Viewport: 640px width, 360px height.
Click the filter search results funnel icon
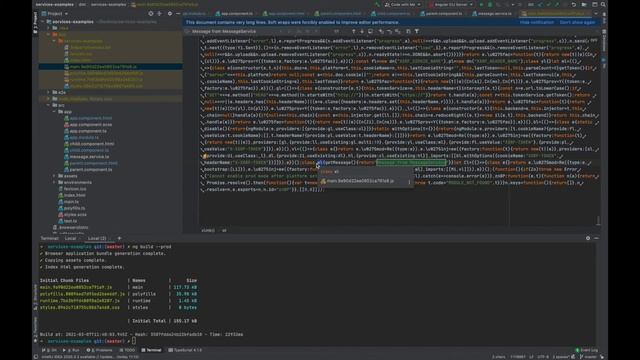pyautogui.click(x=417, y=31)
